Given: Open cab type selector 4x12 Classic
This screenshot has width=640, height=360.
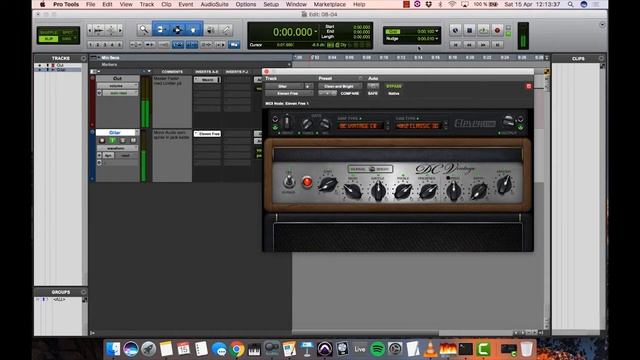Looking at the screenshot, I should point(418,126).
